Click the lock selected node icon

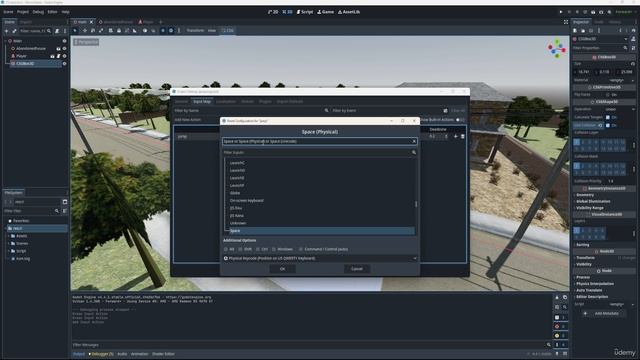(119, 31)
